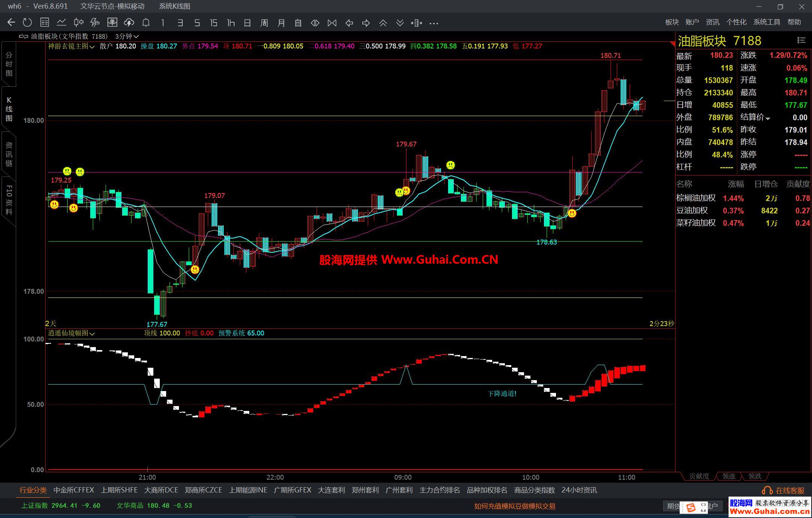Open the 资讯 menu
Image resolution: width=812 pixels, height=518 pixels.
pyautogui.click(x=712, y=22)
